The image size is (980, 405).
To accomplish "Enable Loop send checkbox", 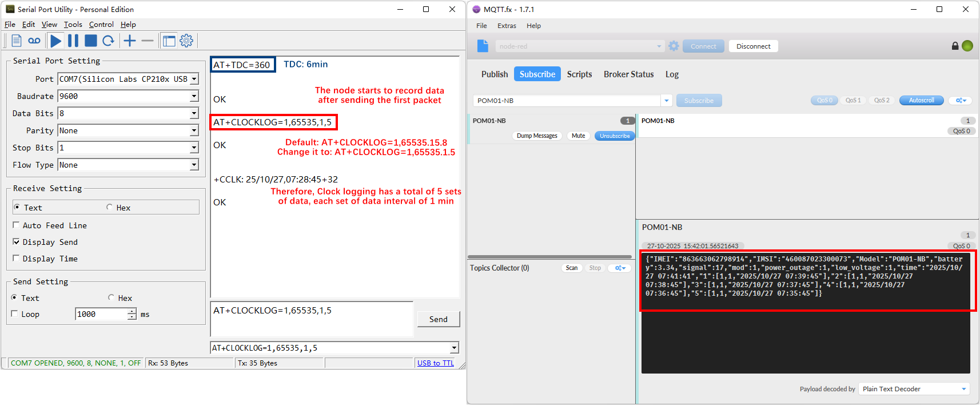I will [x=15, y=313].
